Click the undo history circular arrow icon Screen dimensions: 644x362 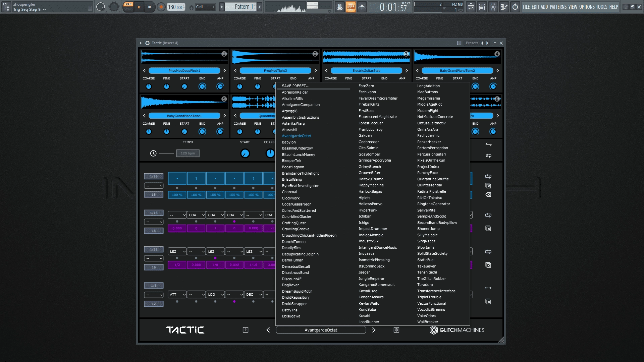tap(515, 7)
